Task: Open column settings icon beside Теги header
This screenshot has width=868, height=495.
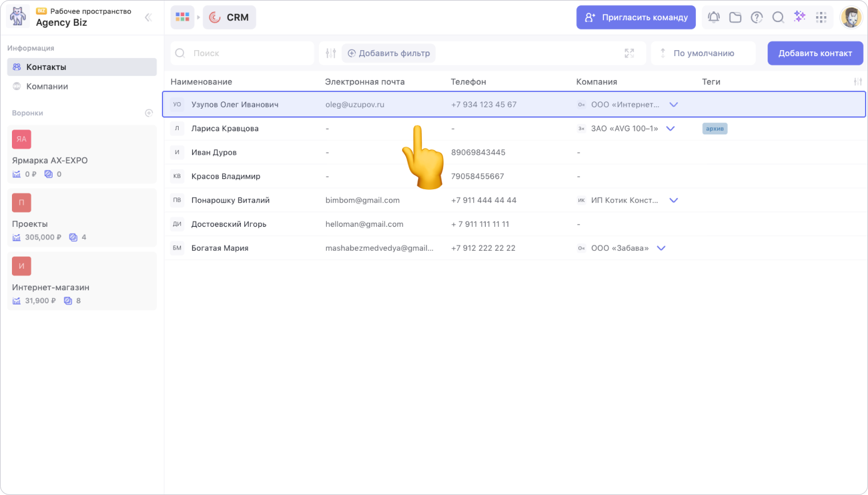Action: [858, 82]
